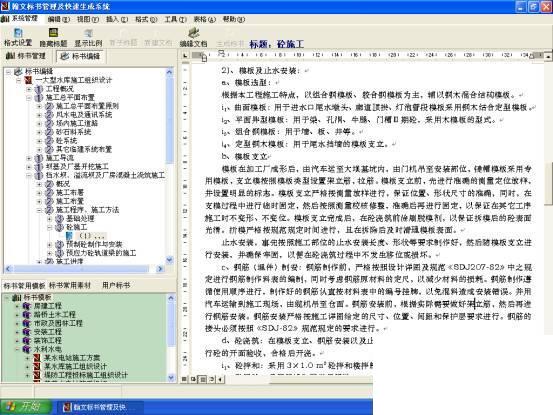Open the 编辑(E) menu
This screenshot has height=415, width=553.
tap(59, 19)
